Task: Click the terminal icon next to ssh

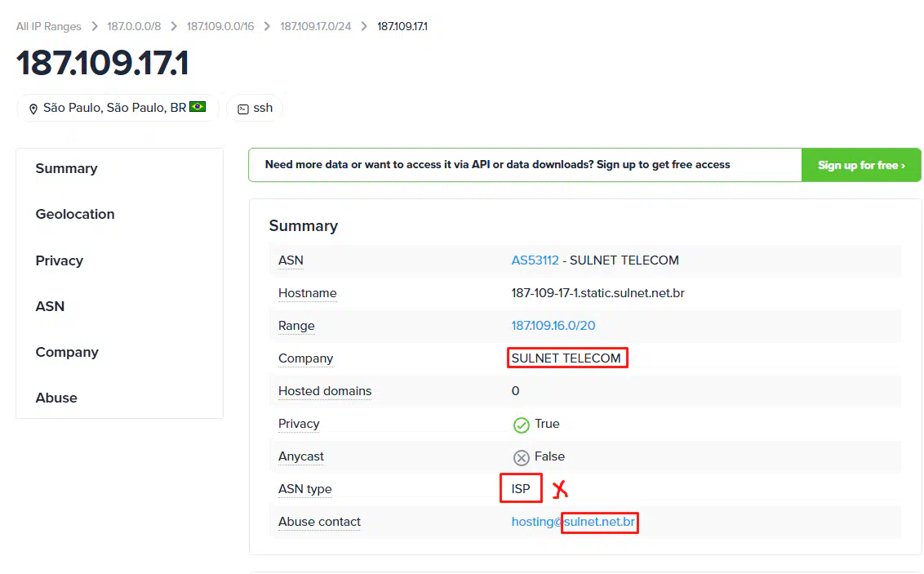Action: pos(242,109)
